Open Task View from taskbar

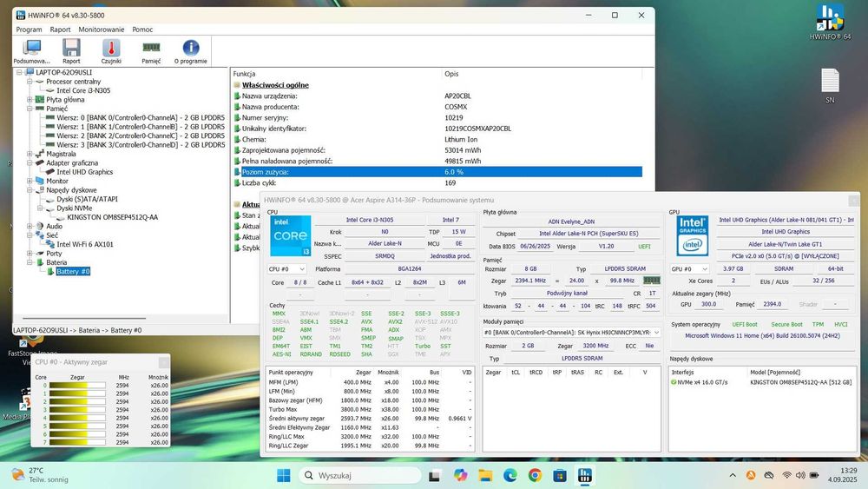point(435,475)
